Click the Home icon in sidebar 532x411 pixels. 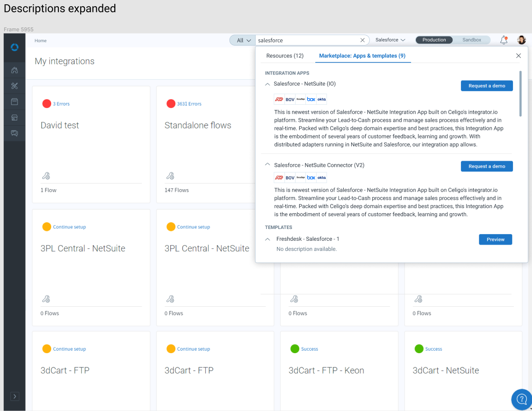[x=14, y=71]
